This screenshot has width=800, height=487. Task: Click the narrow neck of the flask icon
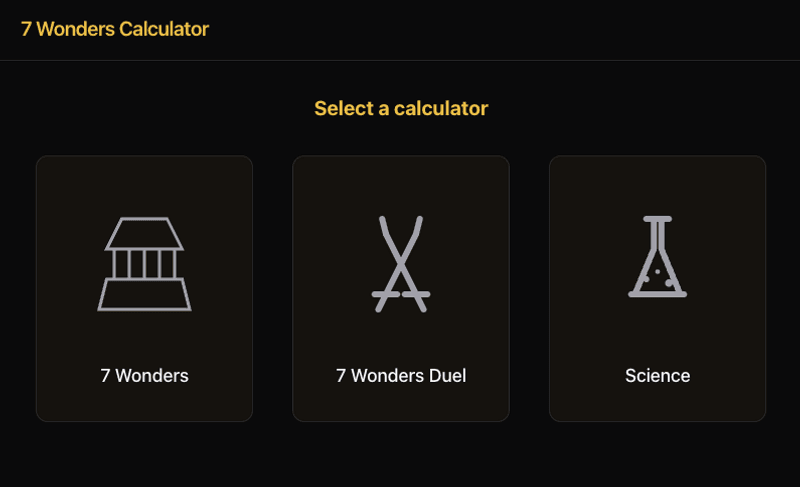coord(658,236)
